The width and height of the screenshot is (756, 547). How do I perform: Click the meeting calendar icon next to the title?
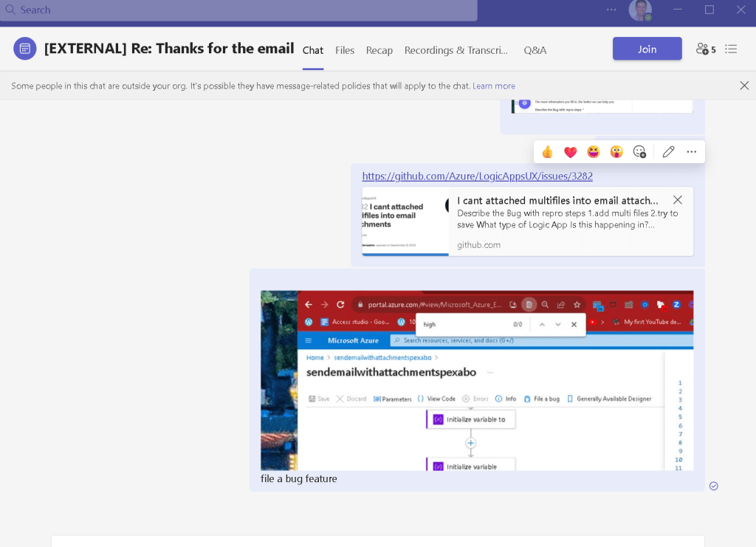(x=25, y=49)
